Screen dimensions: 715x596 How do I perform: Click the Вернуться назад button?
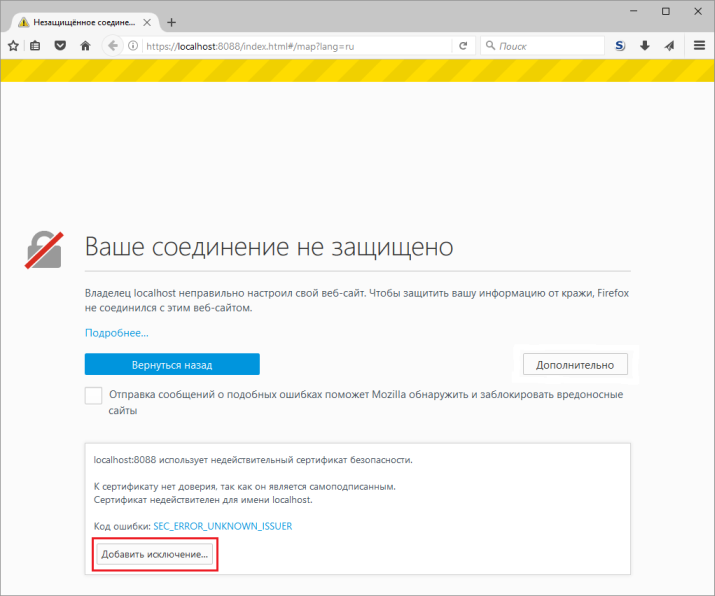[172, 364]
